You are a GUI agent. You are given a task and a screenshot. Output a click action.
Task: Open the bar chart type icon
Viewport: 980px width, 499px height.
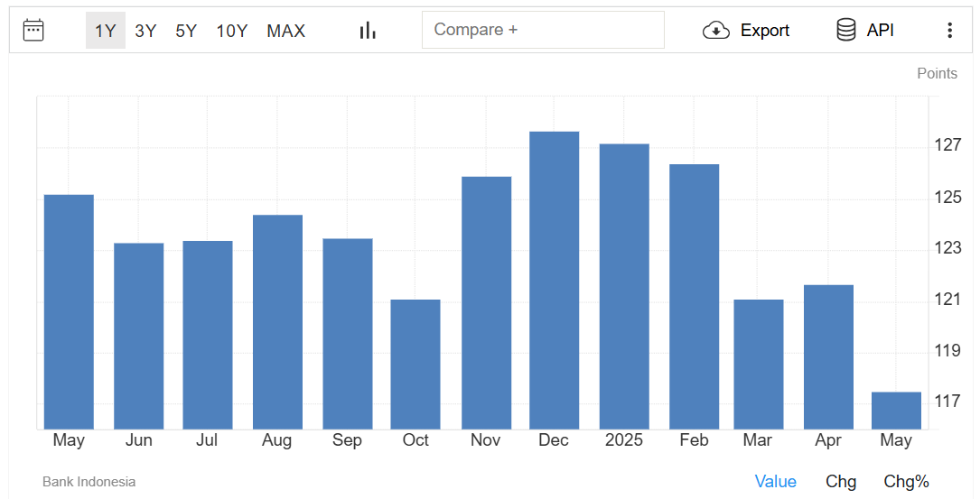pos(368,30)
